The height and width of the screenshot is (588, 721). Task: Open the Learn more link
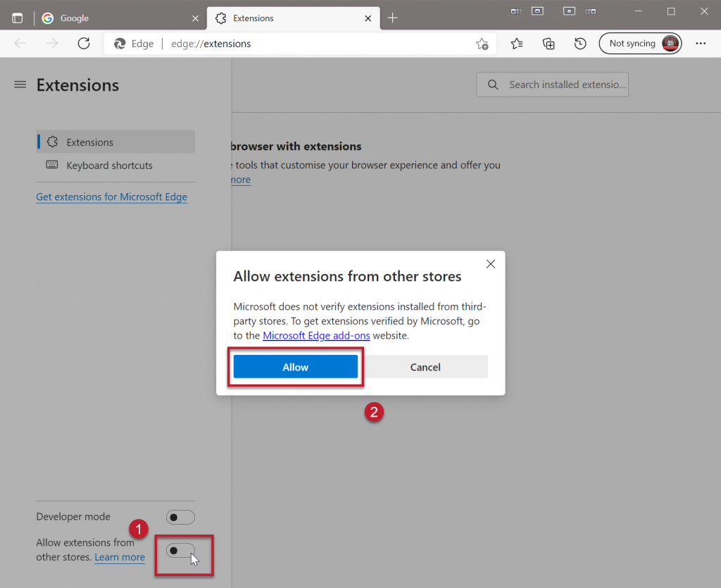click(x=120, y=557)
